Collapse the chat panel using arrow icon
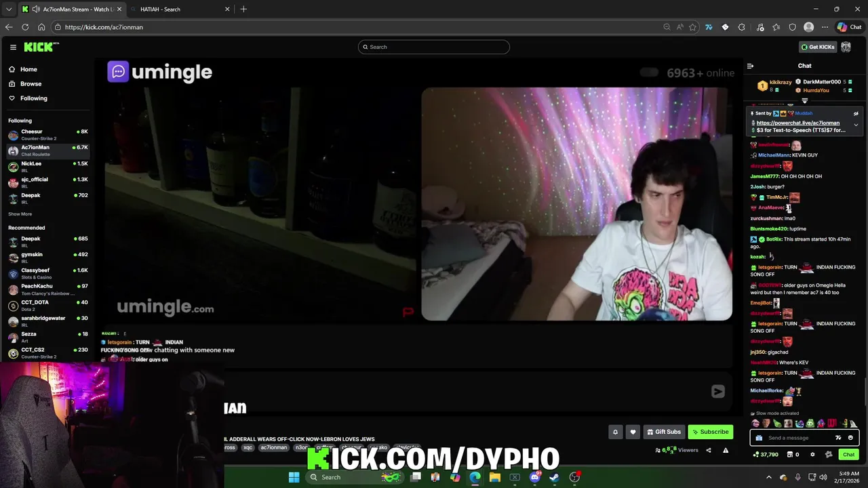Viewport: 868px width, 488px height. pos(750,66)
